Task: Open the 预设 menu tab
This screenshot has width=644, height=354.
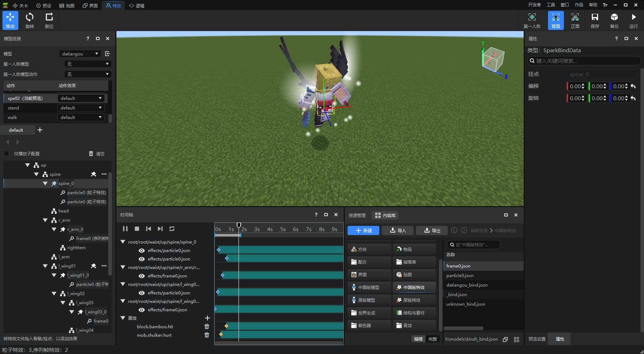Action: [x=44, y=6]
